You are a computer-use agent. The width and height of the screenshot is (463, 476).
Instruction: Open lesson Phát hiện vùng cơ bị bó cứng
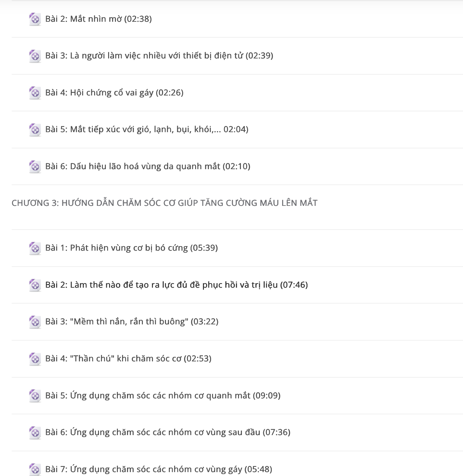[131, 248]
